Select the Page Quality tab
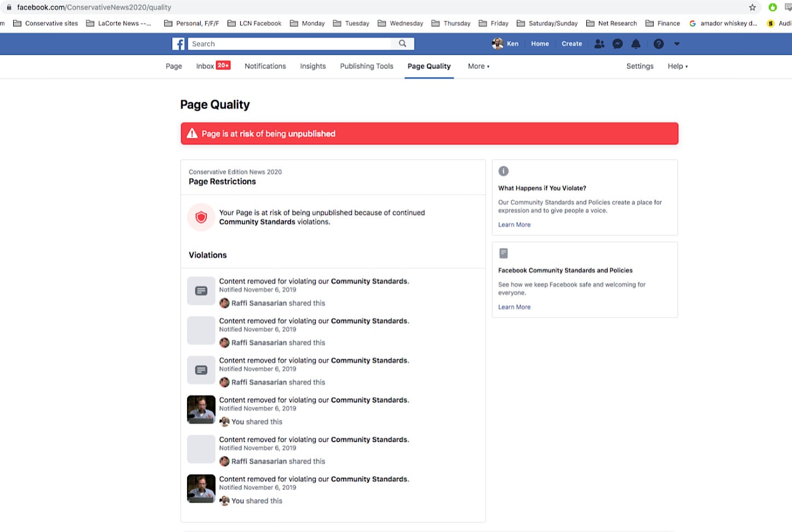 coord(429,66)
